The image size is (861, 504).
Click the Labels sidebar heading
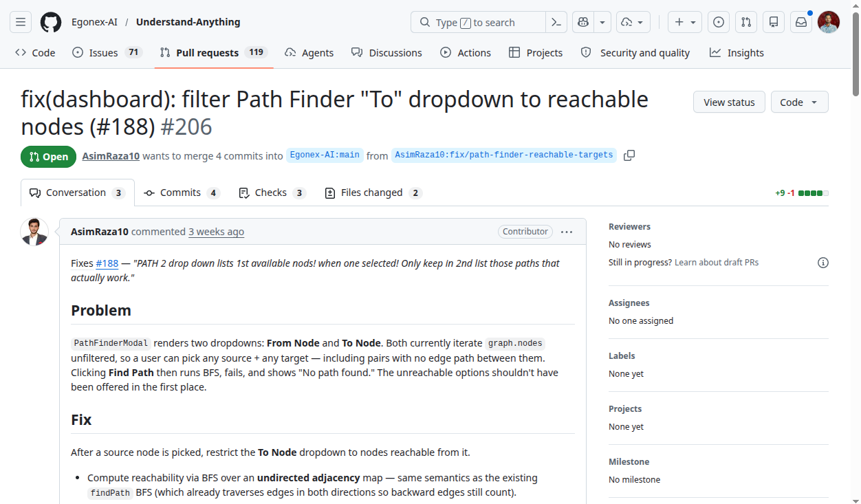[x=622, y=355]
